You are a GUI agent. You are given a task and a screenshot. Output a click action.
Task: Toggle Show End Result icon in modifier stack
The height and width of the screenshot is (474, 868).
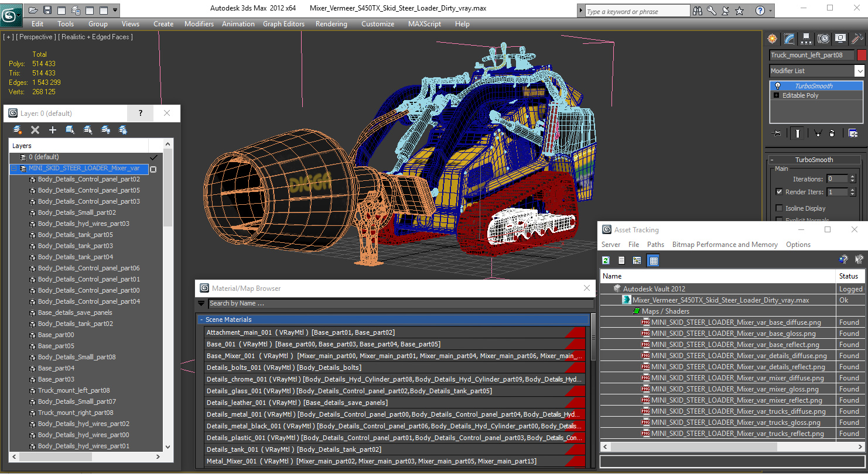click(x=797, y=133)
